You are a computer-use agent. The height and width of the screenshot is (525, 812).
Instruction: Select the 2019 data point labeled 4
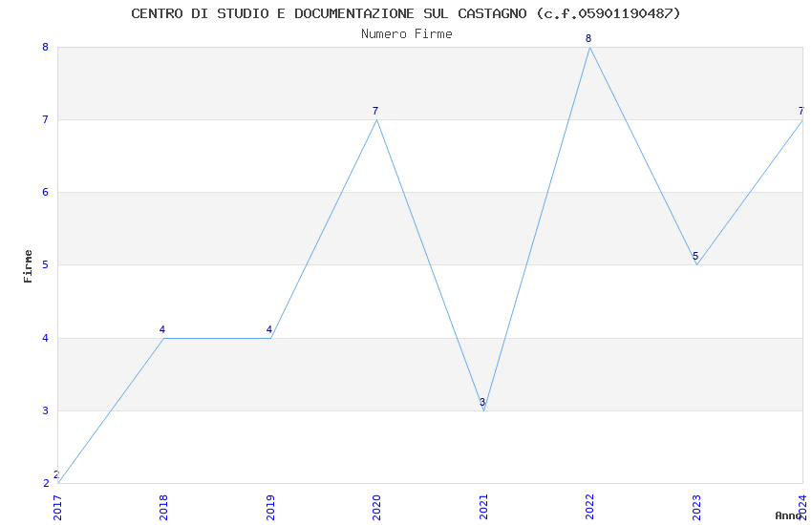pyautogui.click(x=270, y=338)
